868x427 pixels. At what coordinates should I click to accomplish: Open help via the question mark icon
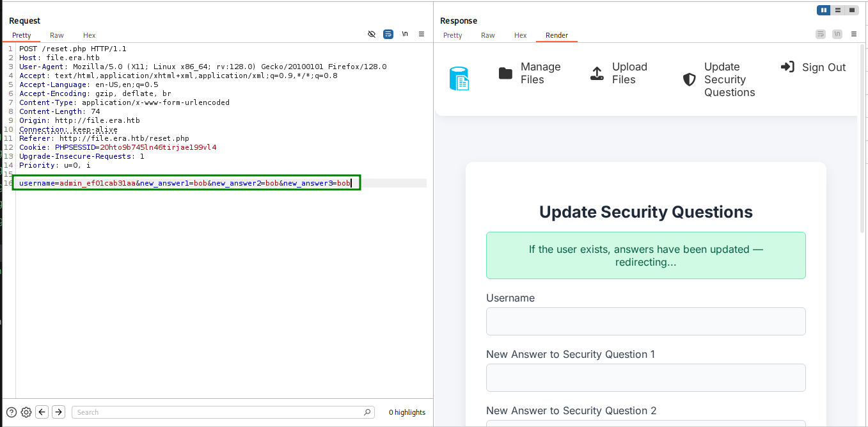coord(11,412)
